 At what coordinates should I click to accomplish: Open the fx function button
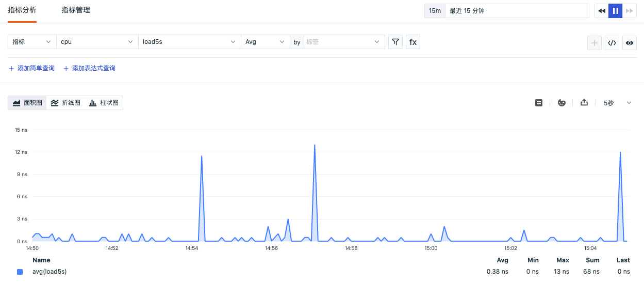point(413,42)
